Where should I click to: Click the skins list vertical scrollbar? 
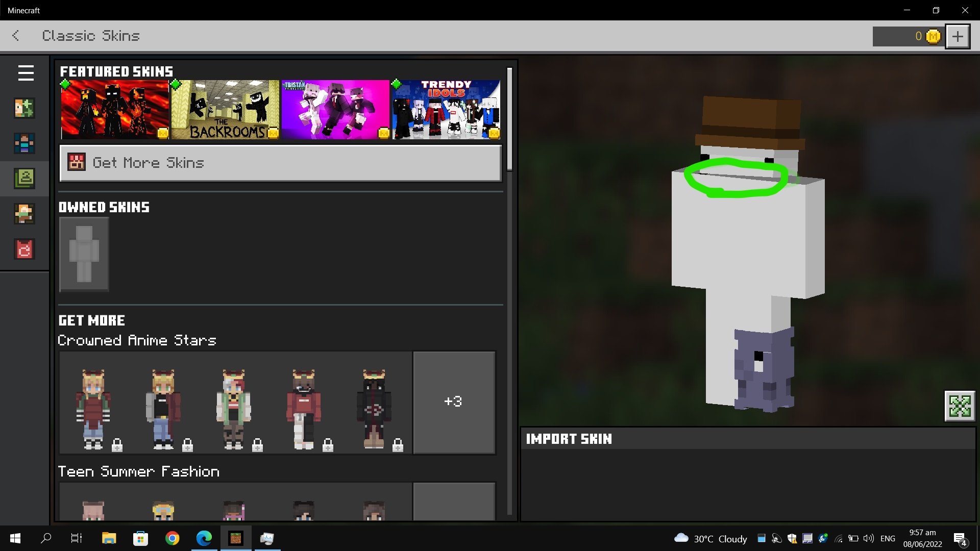click(x=509, y=120)
